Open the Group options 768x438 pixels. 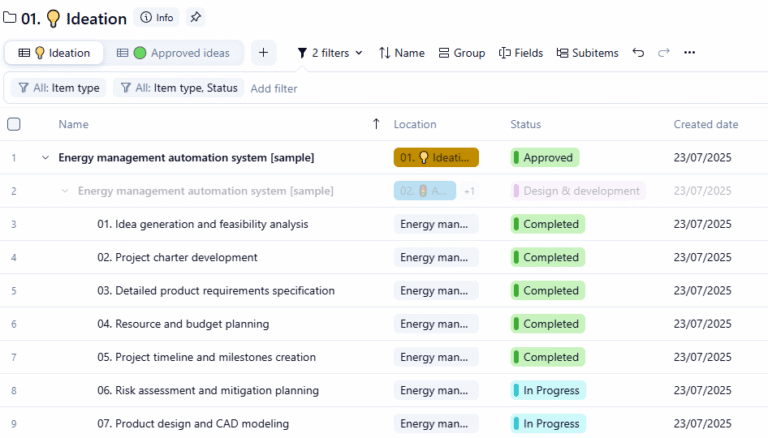click(462, 53)
